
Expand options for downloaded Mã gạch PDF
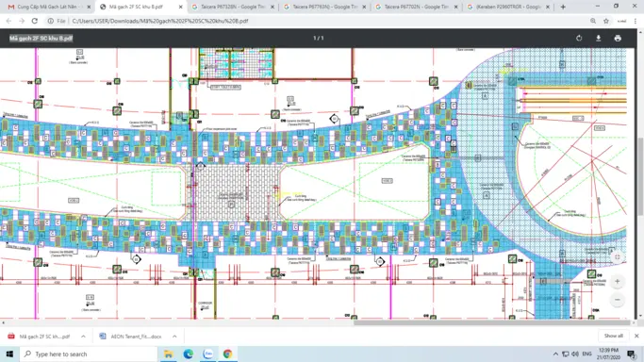click(83, 337)
